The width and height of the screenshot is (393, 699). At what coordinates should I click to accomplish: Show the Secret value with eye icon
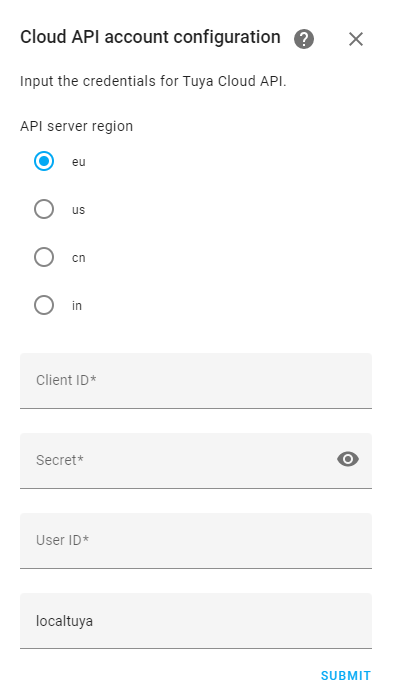(x=348, y=459)
